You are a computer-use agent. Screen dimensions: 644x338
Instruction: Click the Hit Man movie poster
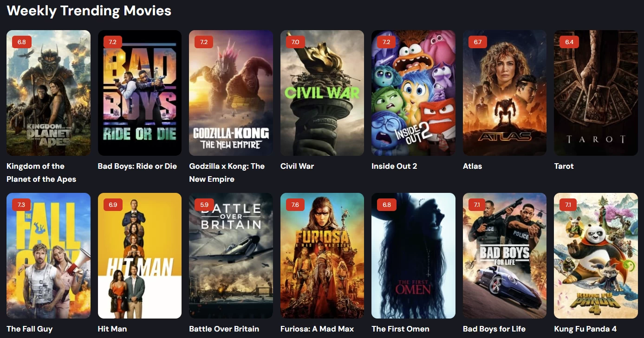tap(140, 255)
